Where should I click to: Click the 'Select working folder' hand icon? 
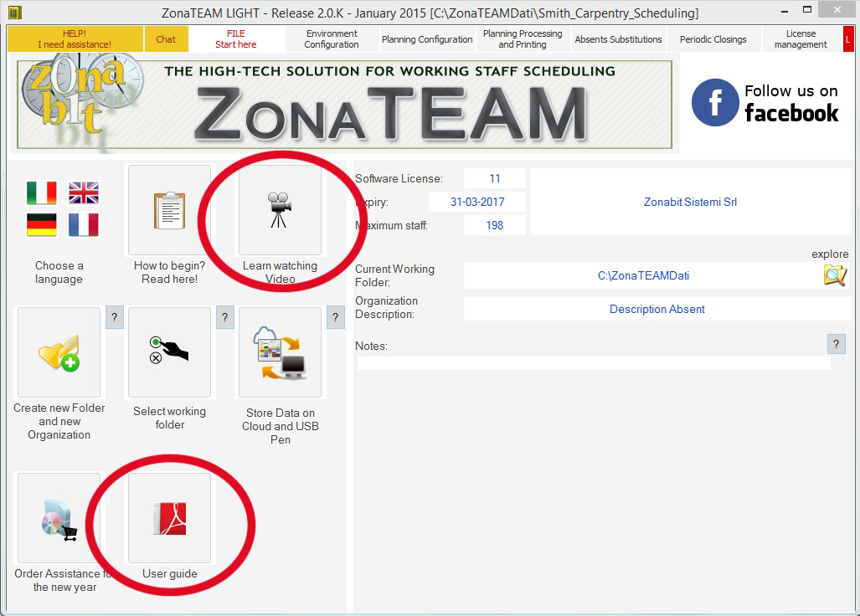coord(169,352)
